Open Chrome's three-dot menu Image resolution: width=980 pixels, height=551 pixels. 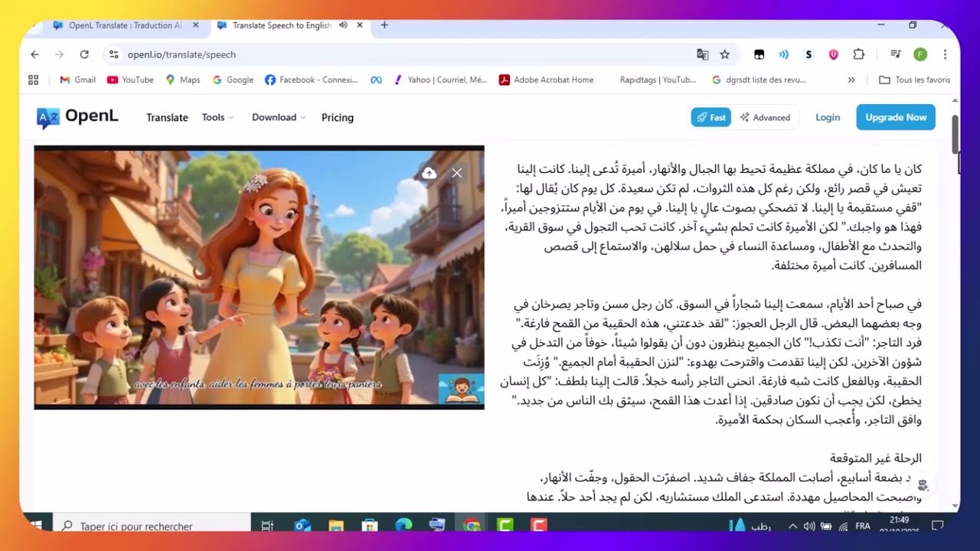coord(946,54)
